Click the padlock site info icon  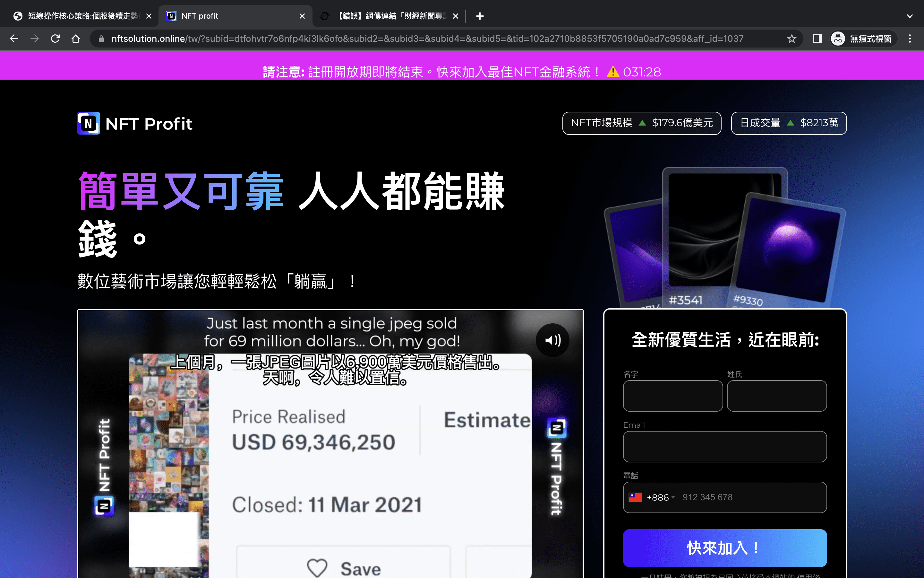click(x=101, y=39)
